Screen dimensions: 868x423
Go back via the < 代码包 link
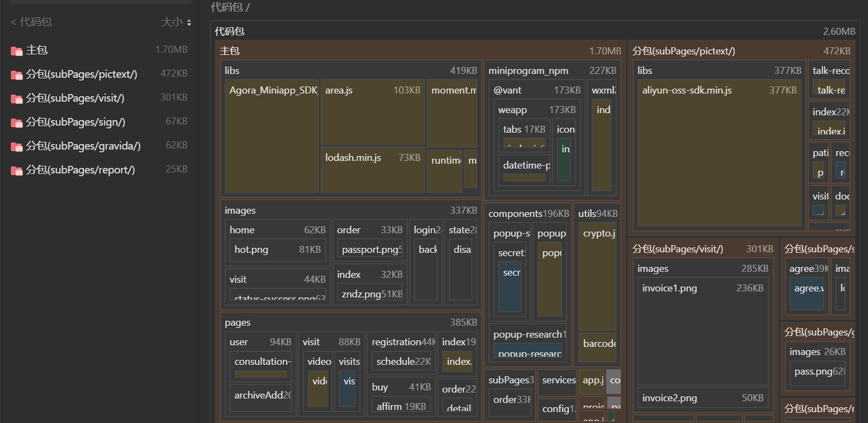click(32, 22)
